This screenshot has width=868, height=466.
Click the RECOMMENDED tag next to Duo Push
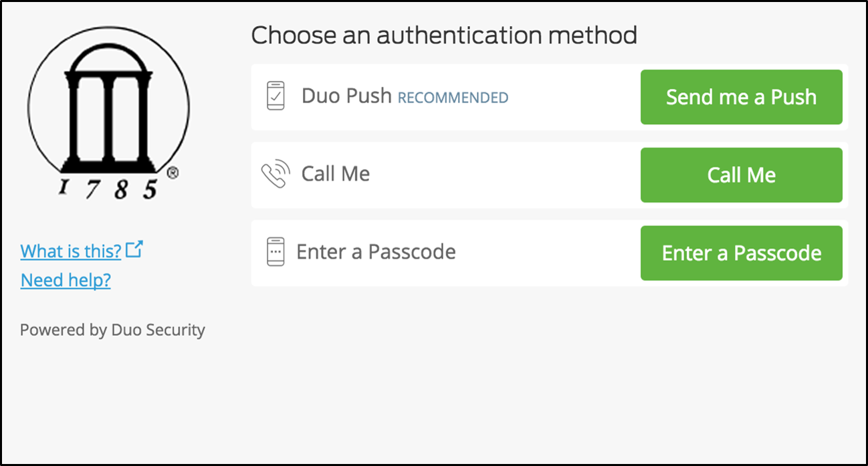point(453,98)
